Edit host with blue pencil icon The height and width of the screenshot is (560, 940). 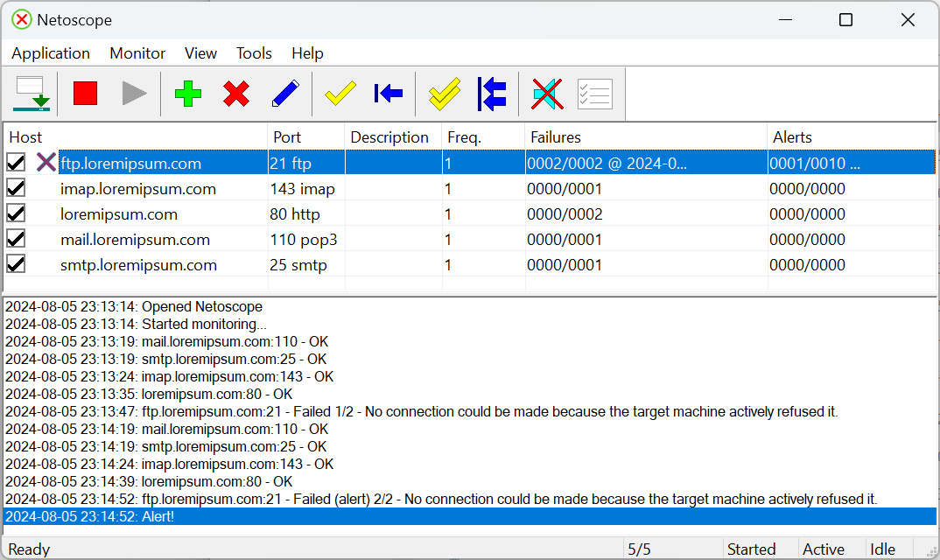click(x=285, y=94)
